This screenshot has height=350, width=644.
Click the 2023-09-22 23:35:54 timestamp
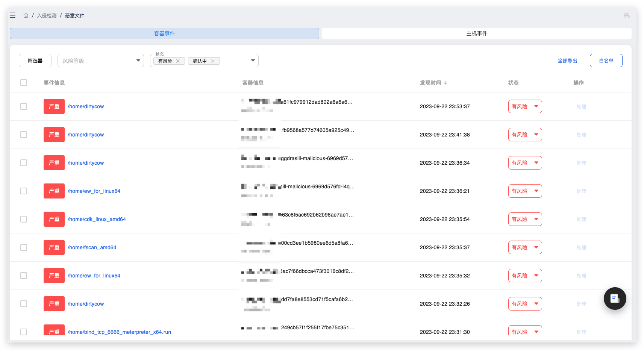pyautogui.click(x=445, y=219)
